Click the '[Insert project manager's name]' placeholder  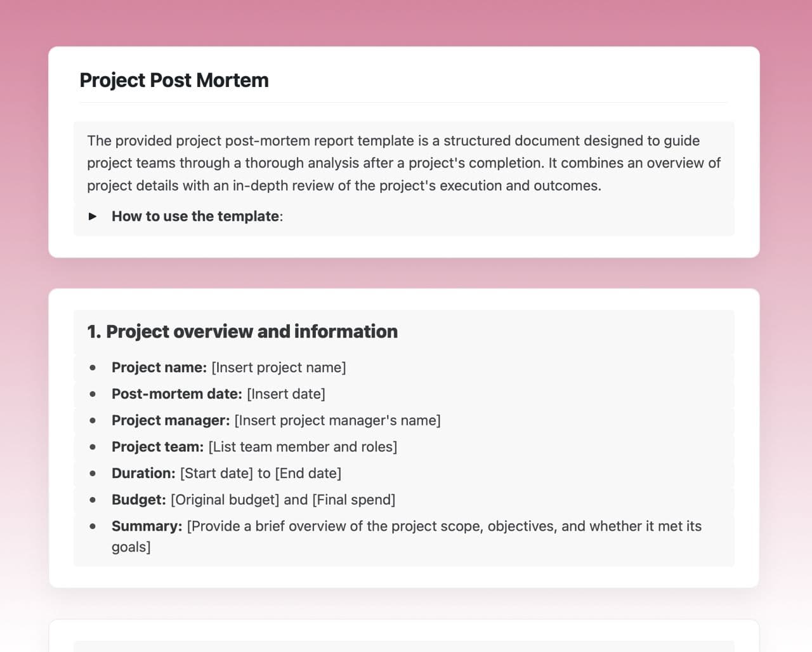[337, 421]
